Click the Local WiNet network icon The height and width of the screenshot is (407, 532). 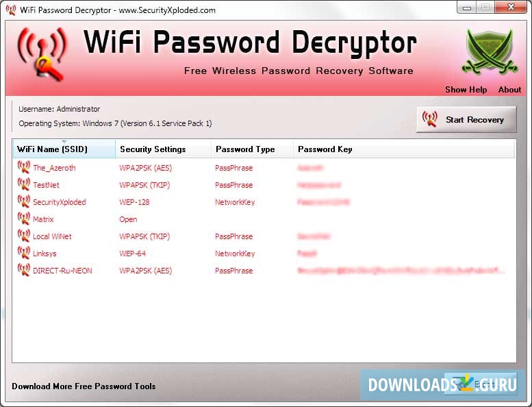[24, 236]
